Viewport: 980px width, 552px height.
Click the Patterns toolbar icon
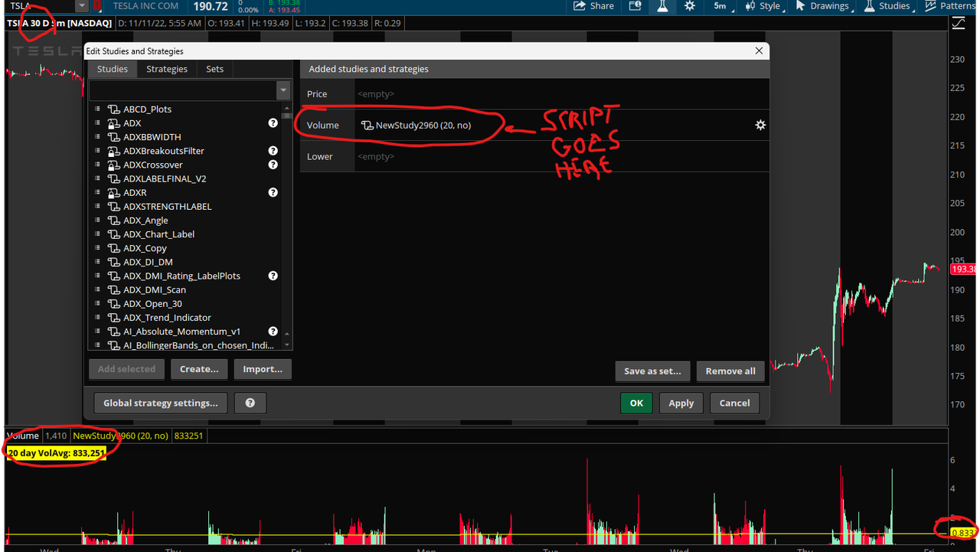pyautogui.click(x=952, y=6)
